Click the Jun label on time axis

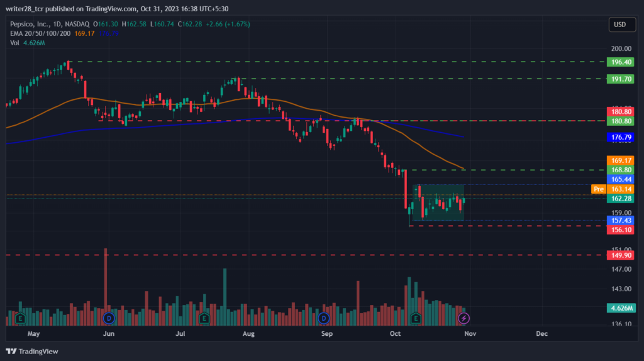(x=108, y=334)
